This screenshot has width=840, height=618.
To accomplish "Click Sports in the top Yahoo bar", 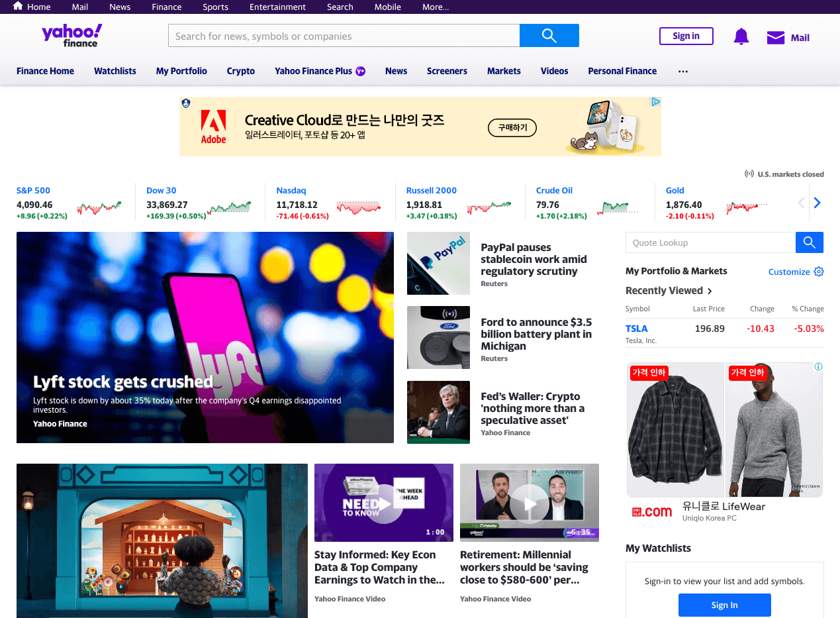I will click(215, 7).
